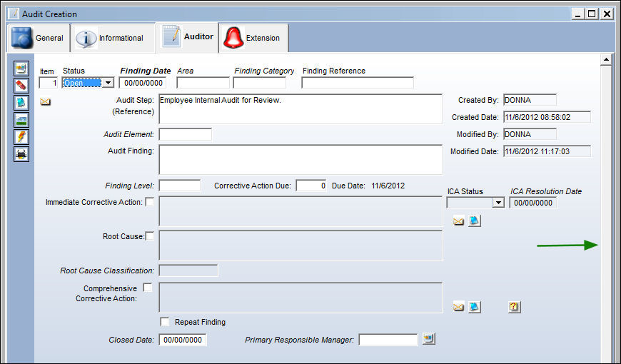Click the Root Cause text area
This screenshot has height=364, width=621.
pyautogui.click(x=301, y=246)
